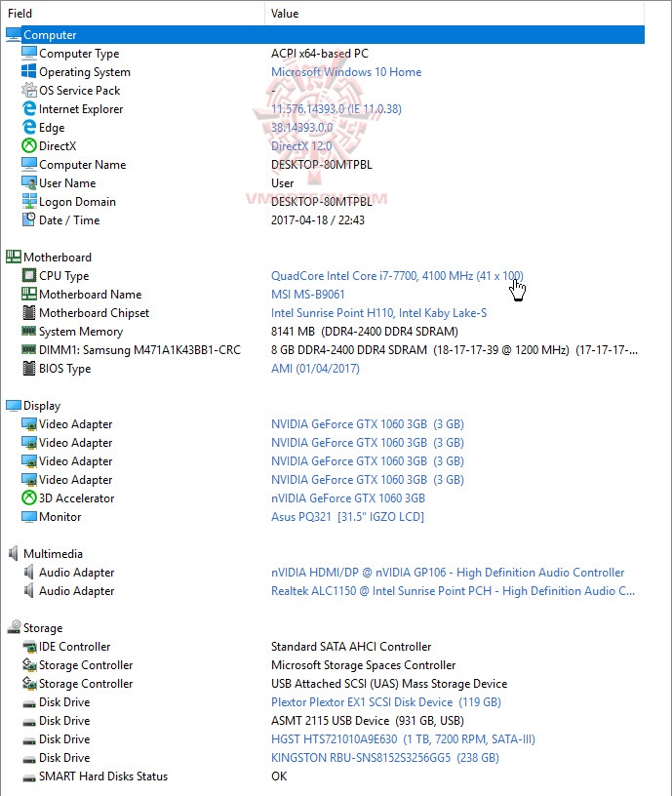Click the Internet Explorer icon
Screen dimensions: 672x796
coord(29,108)
